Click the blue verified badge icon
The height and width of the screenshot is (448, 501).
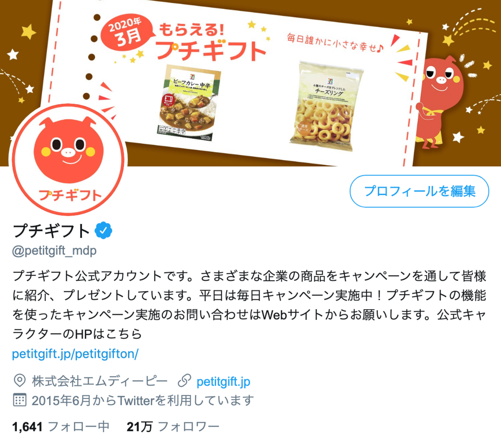[103, 230]
